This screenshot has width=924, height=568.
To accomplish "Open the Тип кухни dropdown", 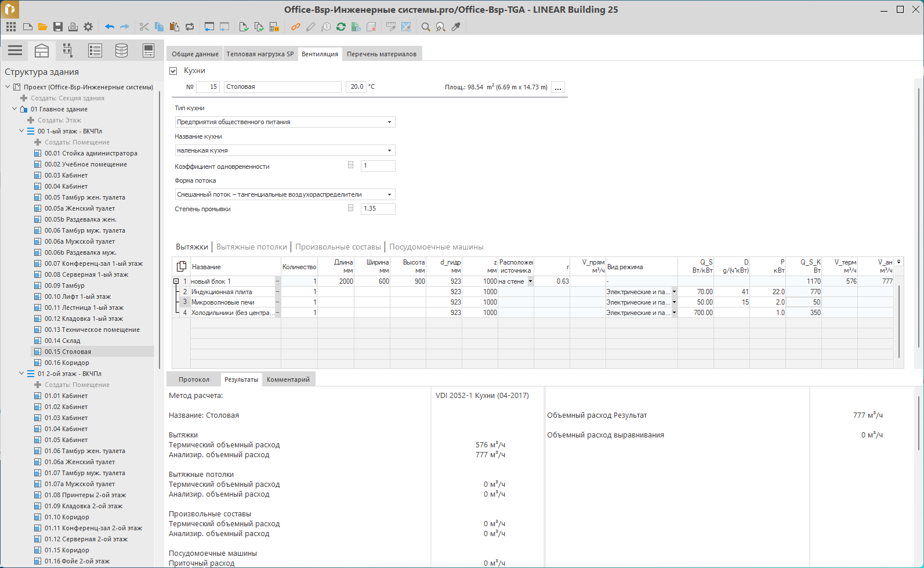I will [x=389, y=122].
